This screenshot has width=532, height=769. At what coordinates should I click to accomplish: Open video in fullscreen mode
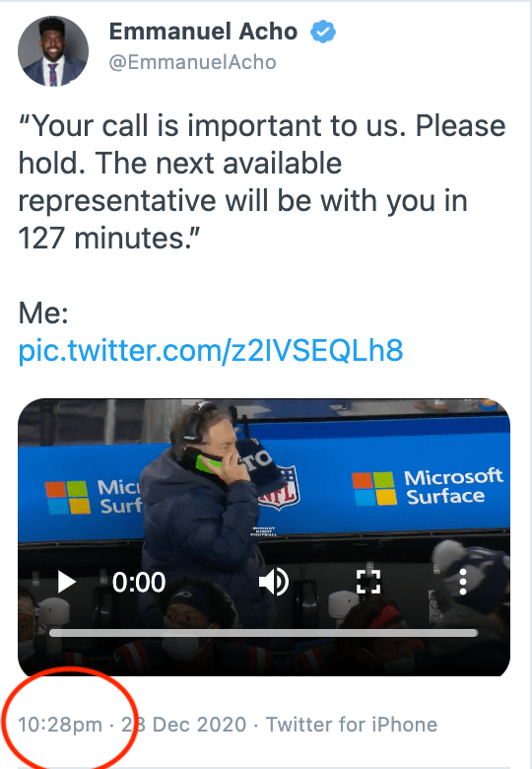coord(367,582)
